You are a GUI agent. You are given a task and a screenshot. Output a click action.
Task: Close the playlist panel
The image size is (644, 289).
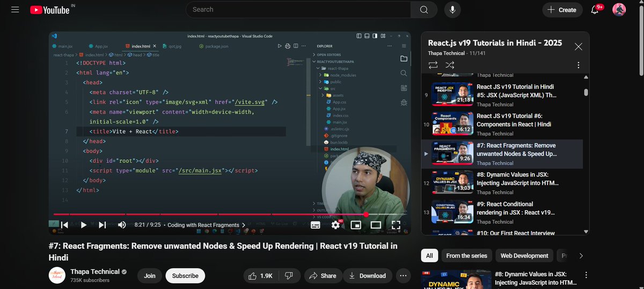coord(578,47)
